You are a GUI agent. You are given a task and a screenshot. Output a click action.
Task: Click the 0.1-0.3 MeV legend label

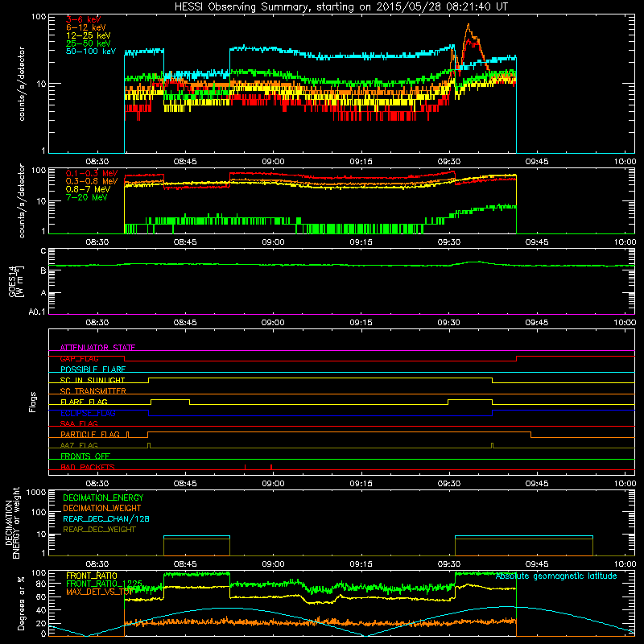[92, 173]
